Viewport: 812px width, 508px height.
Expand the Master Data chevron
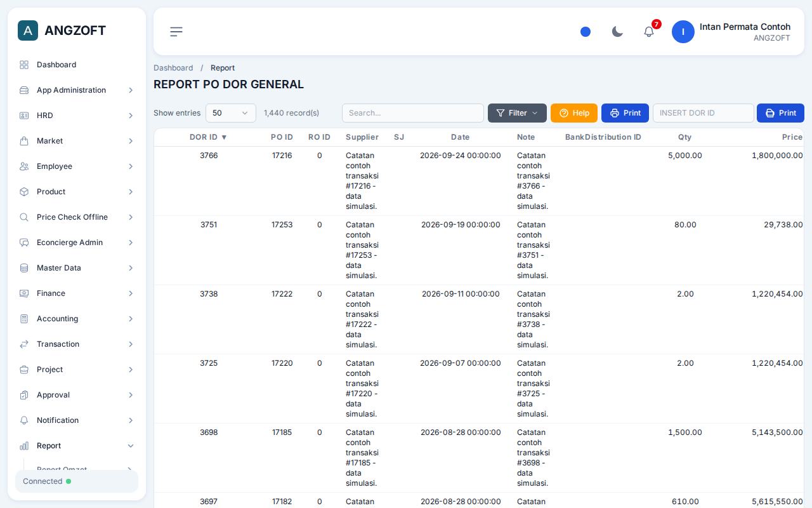pos(131,268)
